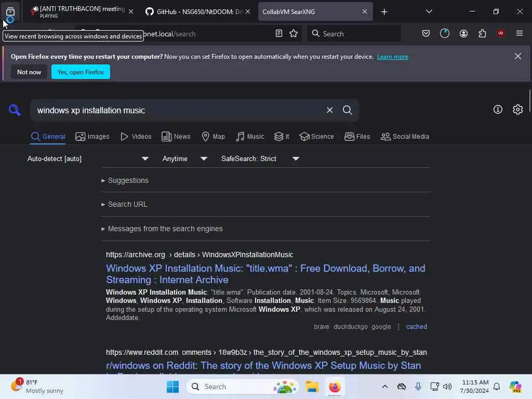Open Firefox account profile icon
Screen dimensions: 532x399
coord(463,33)
